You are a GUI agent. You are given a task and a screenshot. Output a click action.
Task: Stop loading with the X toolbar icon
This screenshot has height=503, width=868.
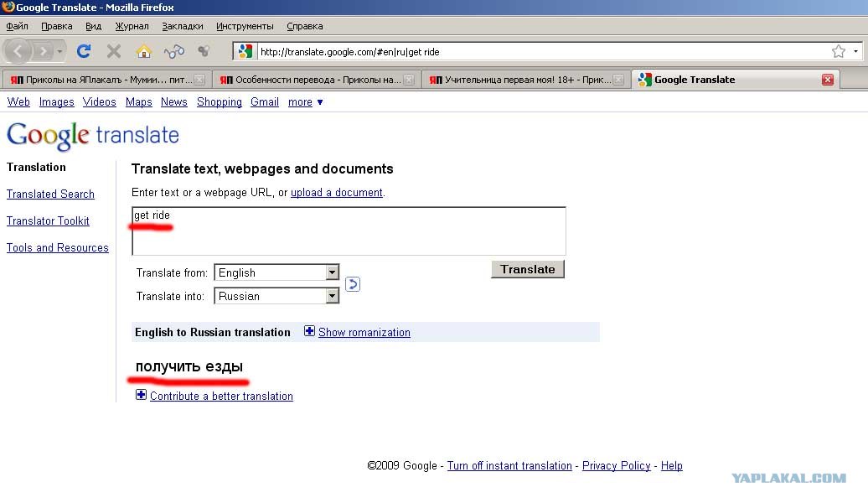[113, 51]
